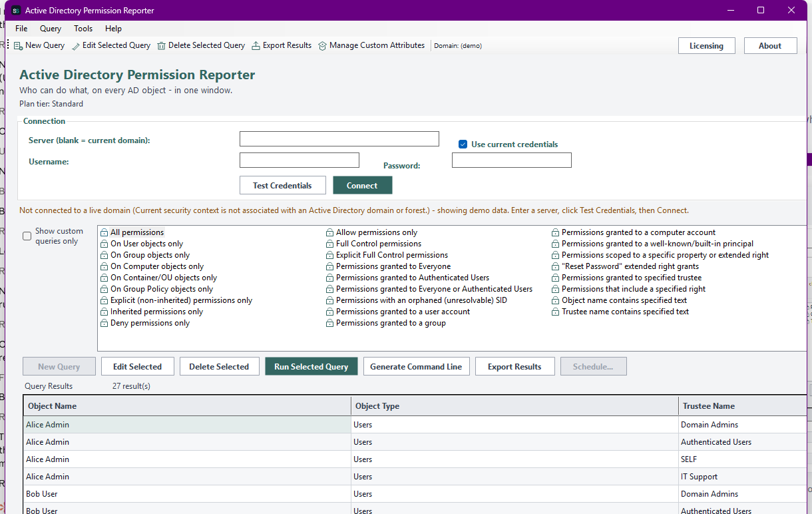Viewport: 812px width, 514px height.
Task: Select query Permissions scoped to a specific property
Action: pos(665,256)
